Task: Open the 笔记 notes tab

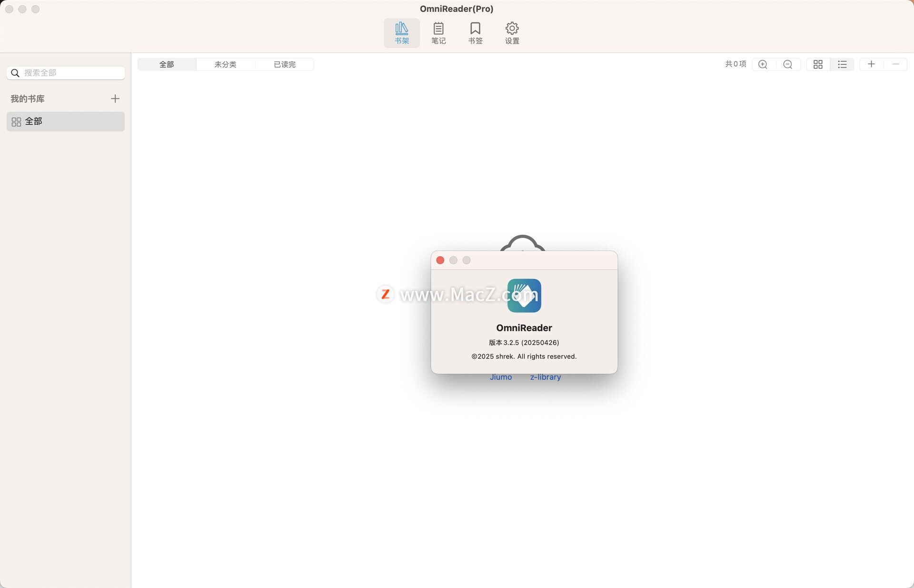Action: 438,33
